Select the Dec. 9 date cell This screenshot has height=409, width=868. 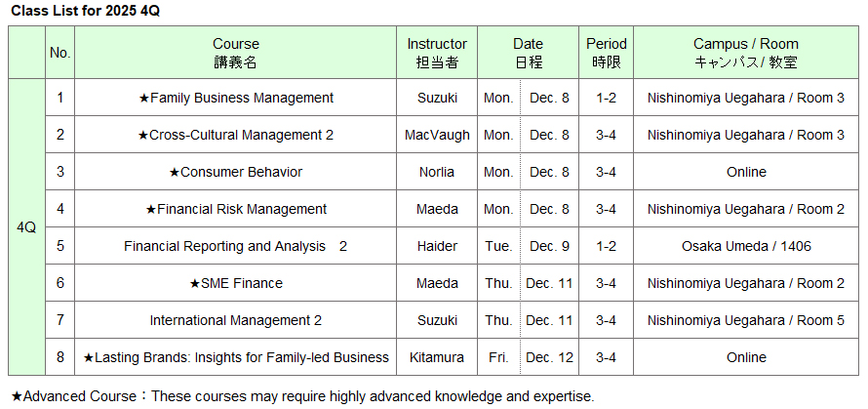coord(550,246)
